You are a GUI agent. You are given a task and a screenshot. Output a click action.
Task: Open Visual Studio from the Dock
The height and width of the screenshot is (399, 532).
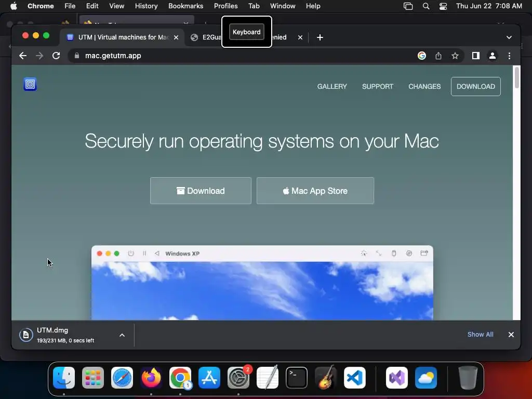[x=396, y=378]
